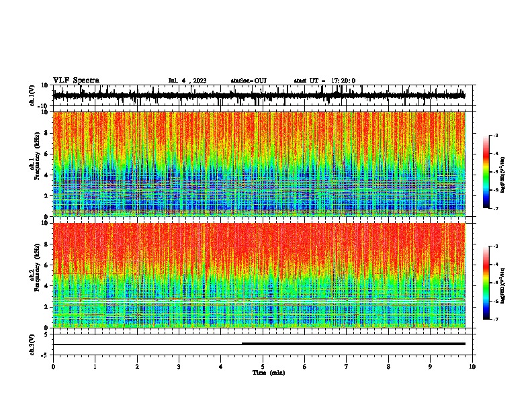Click the "1" tick on the time axis

click(95, 367)
